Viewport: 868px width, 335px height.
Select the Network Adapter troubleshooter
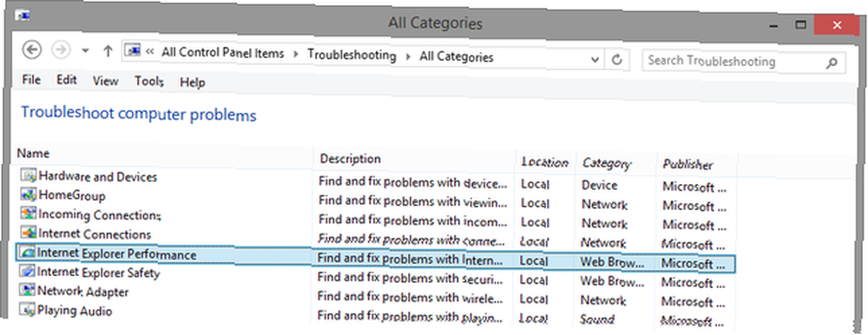tap(83, 292)
